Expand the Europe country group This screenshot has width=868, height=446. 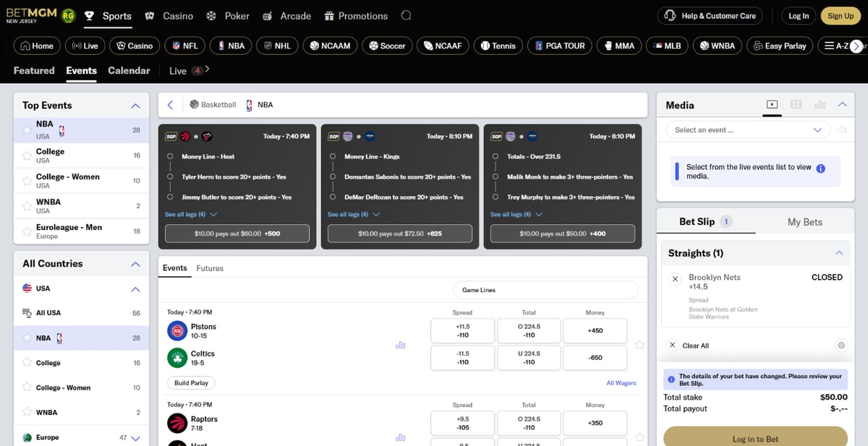point(135,438)
